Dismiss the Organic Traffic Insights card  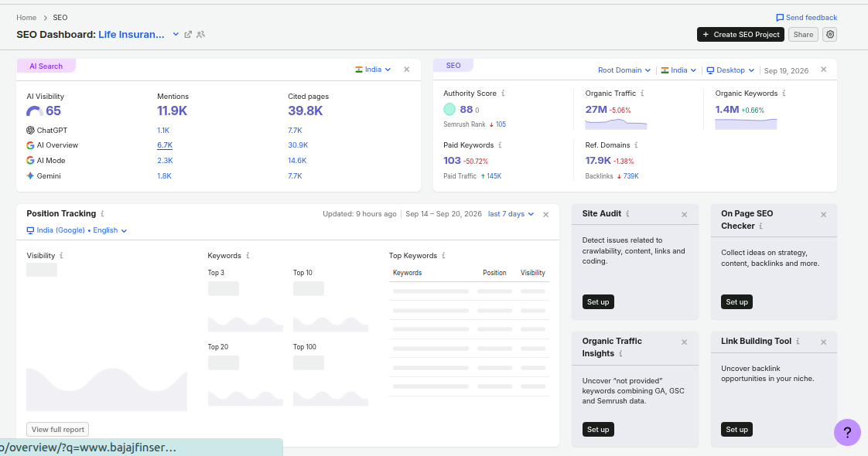click(x=684, y=342)
